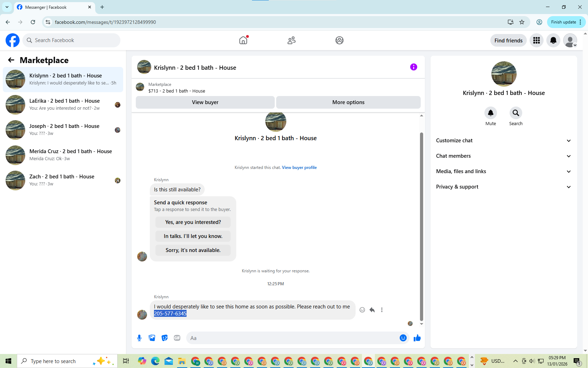588x368 pixels.
Task: Open the Mail app from the taskbar
Action: pyautogui.click(x=169, y=361)
